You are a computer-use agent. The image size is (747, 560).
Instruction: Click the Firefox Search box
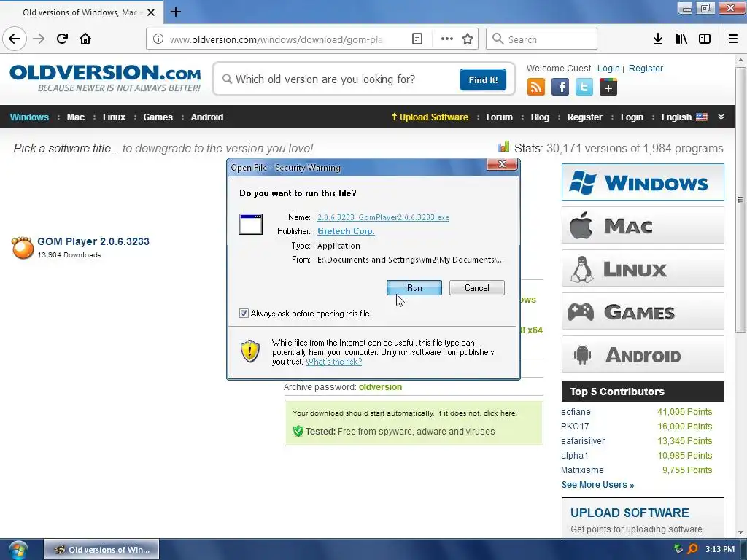[542, 39]
